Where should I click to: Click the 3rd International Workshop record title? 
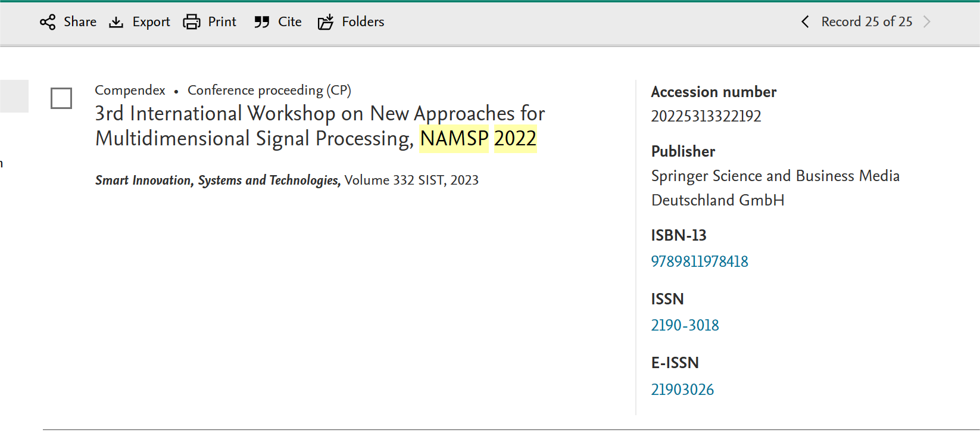click(x=320, y=126)
